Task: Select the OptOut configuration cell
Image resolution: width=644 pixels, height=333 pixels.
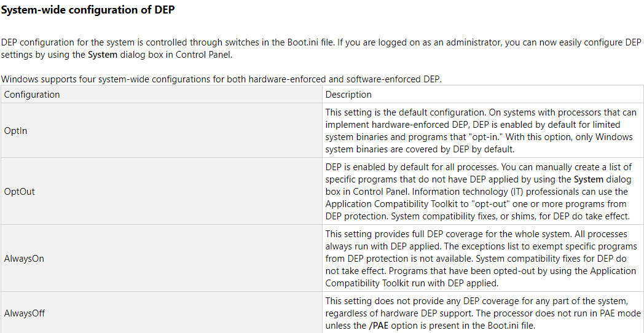Action: [162, 191]
